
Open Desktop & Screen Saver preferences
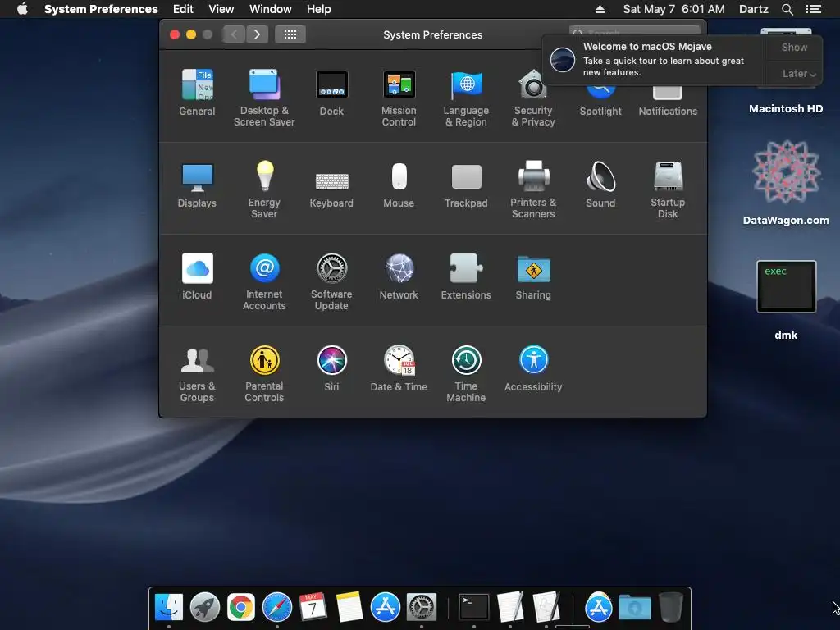point(264,98)
